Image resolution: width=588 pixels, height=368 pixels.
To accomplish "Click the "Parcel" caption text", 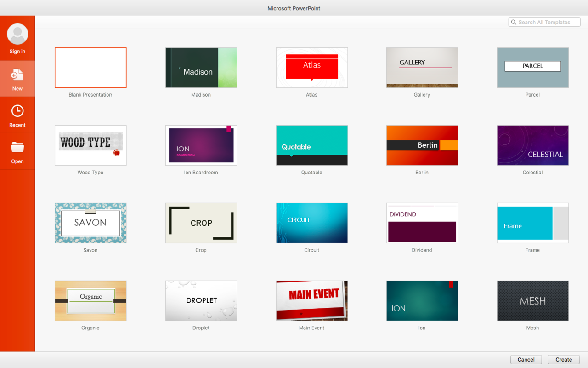I will 533,95.
